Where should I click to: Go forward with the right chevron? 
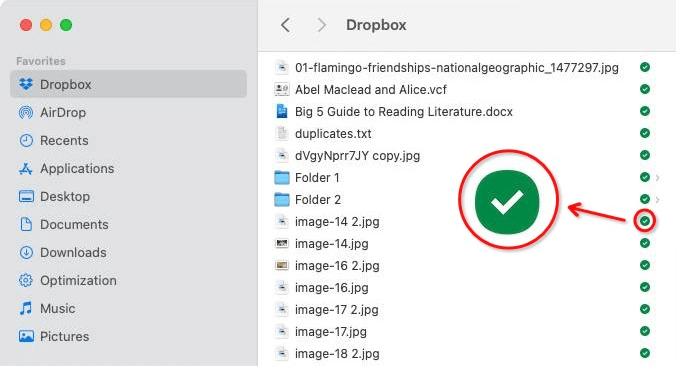(321, 25)
